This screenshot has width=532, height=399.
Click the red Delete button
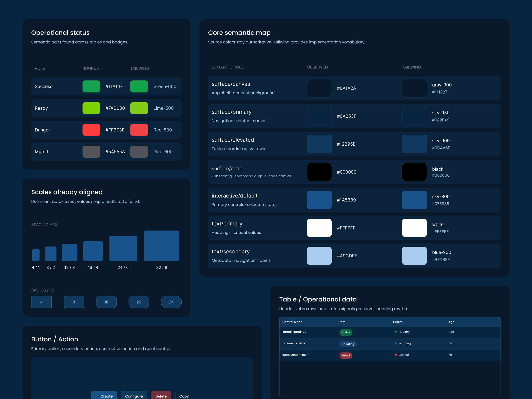click(161, 395)
